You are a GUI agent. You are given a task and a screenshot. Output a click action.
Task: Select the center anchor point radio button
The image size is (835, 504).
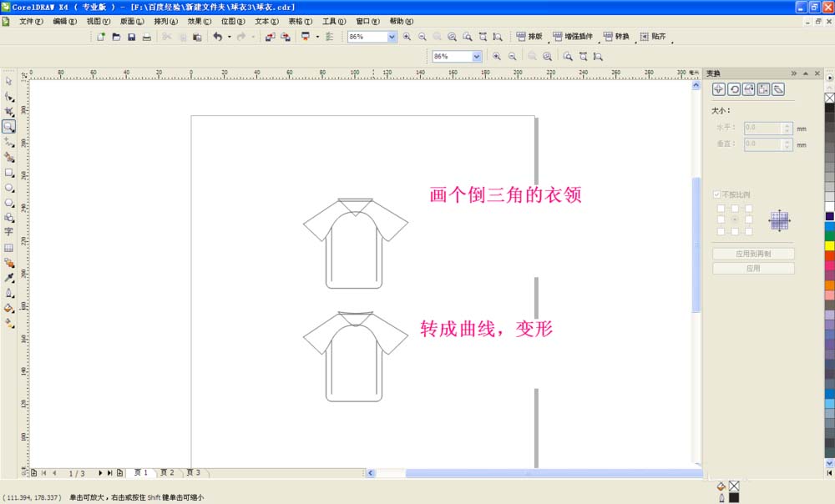(736, 218)
